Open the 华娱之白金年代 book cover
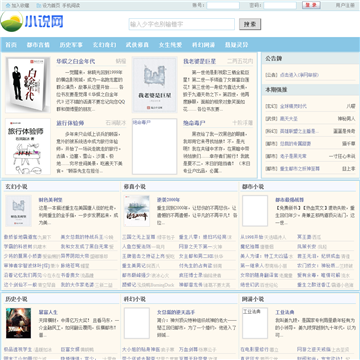This screenshot has width=360, height=360. pyautogui.click(x=28, y=85)
